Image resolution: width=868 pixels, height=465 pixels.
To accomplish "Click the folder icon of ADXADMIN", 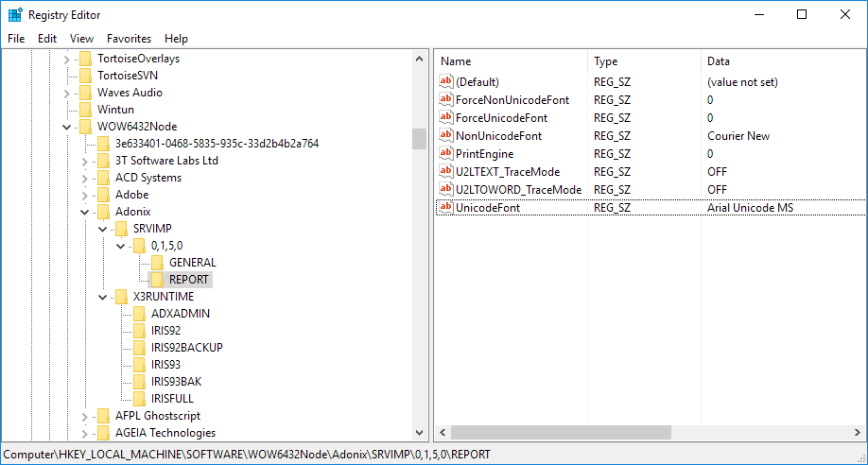I will point(140,314).
